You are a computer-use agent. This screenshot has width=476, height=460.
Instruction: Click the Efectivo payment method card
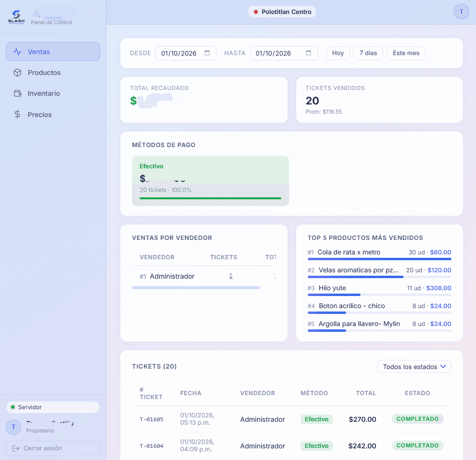tap(210, 181)
